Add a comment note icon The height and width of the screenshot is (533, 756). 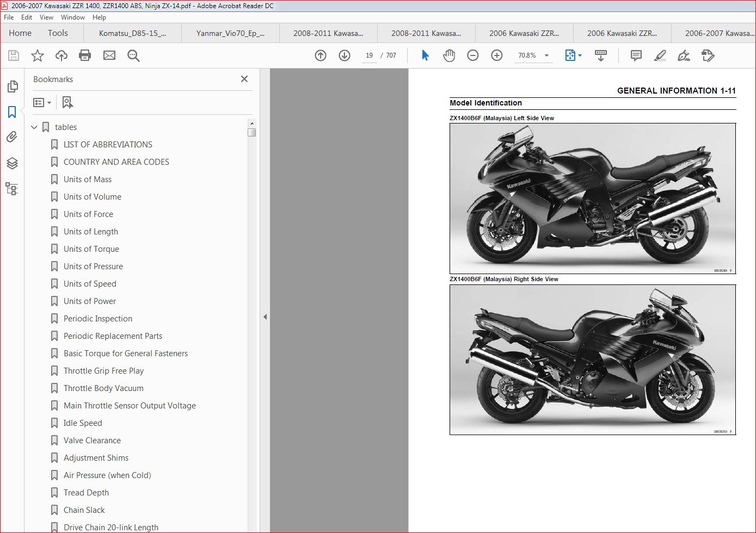click(636, 55)
